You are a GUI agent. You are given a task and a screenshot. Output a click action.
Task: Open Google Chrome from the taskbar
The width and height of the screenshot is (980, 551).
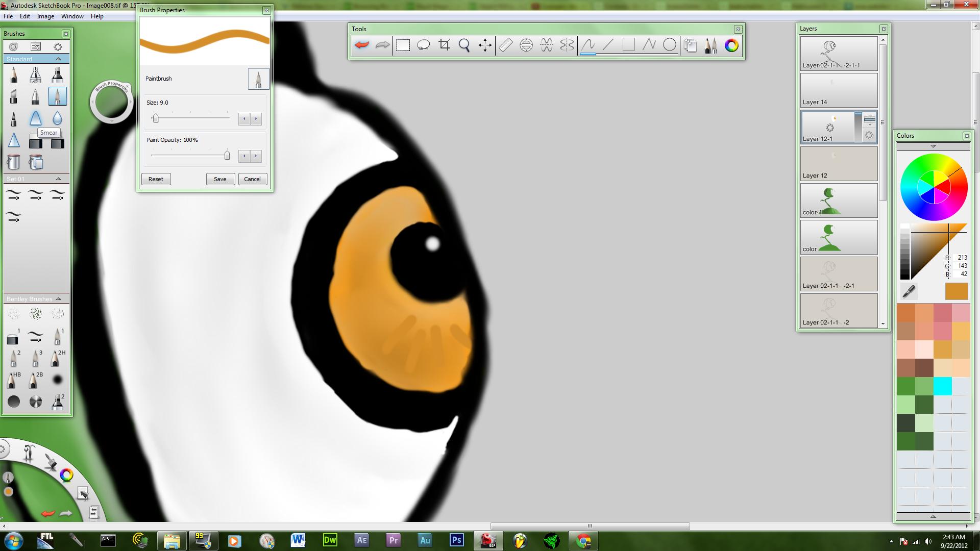coord(583,540)
